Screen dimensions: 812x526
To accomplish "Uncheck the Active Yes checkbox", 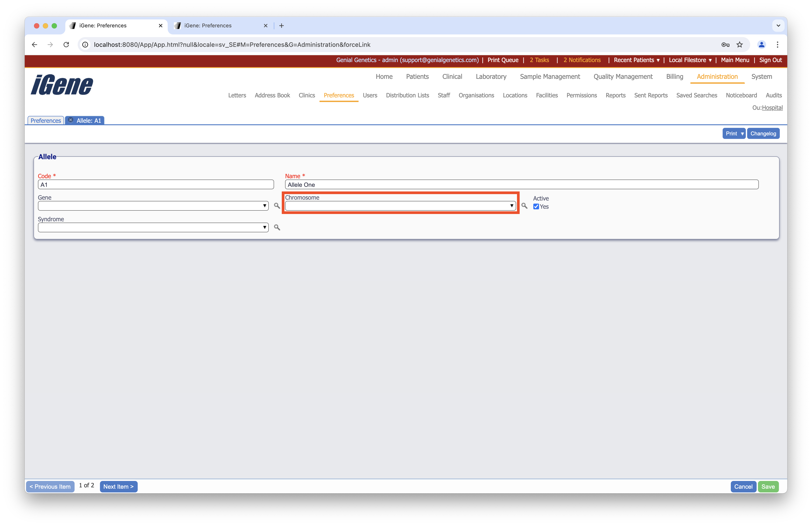I will coord(536,206).
